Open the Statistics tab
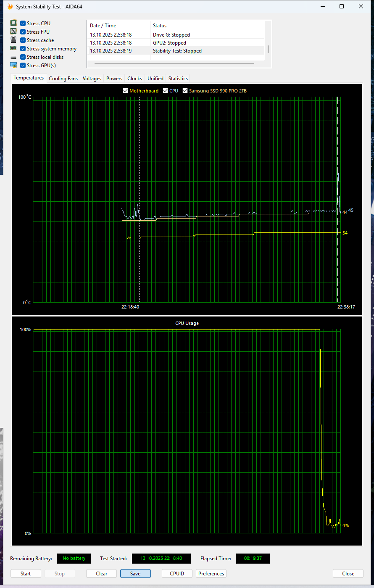Image resolution: width=374 pixels, height=588 pixels. tap(178, 78)
